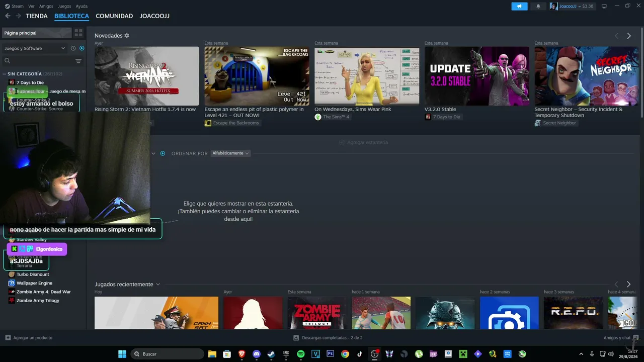Select Wallpaper Engine in library list
Screen dimensions: 644x362
click(x=34, y=283)
